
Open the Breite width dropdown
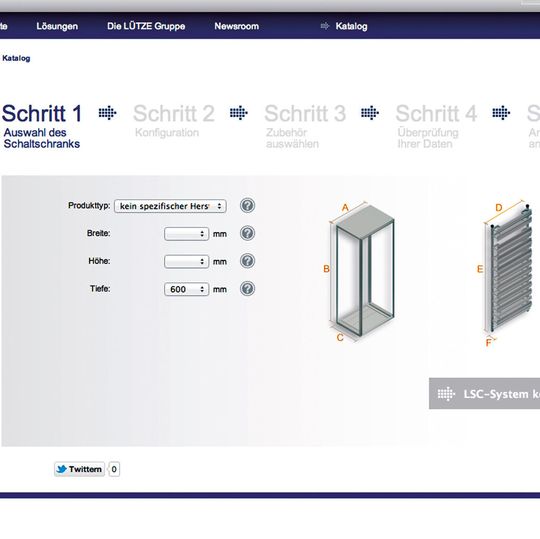click(x=186, y=234)
